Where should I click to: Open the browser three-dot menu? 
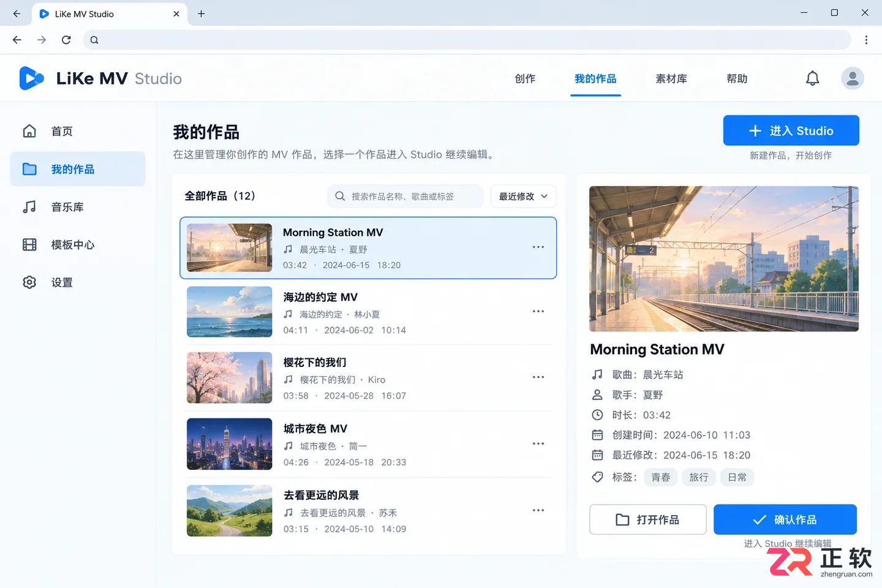[x=866, y=40]
